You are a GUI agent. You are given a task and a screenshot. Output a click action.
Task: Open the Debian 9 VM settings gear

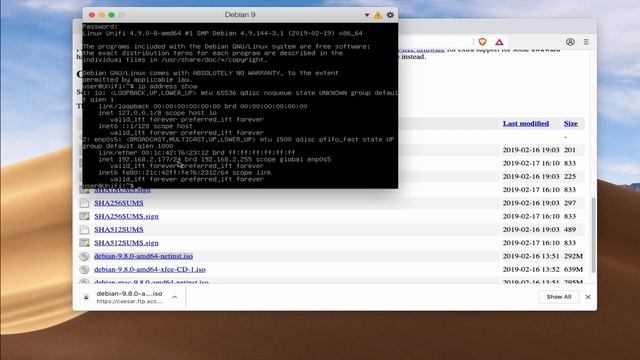[x=390, y=15]
